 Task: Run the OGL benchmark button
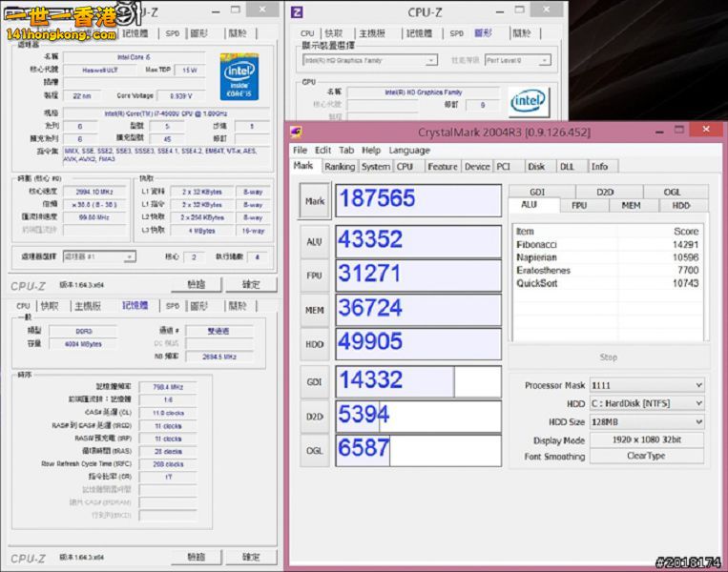(315, 451)
